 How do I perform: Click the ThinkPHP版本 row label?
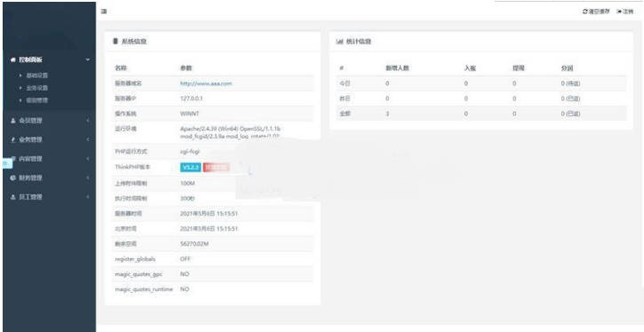tap(132, 167)
